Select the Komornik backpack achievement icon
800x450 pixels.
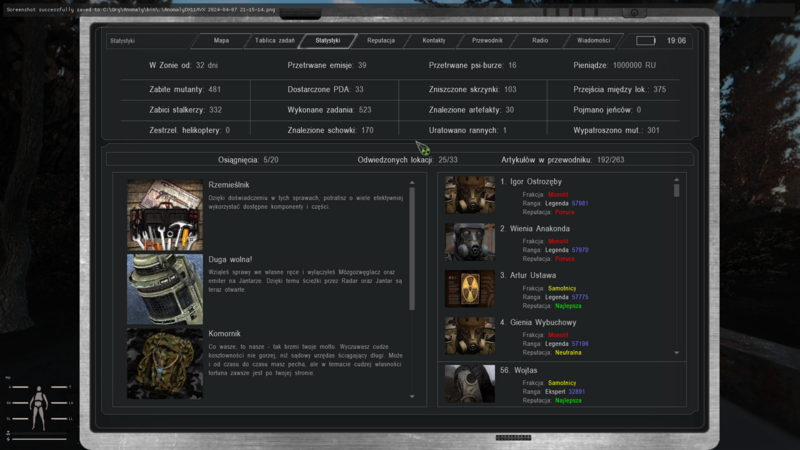[x=165, y=362]
